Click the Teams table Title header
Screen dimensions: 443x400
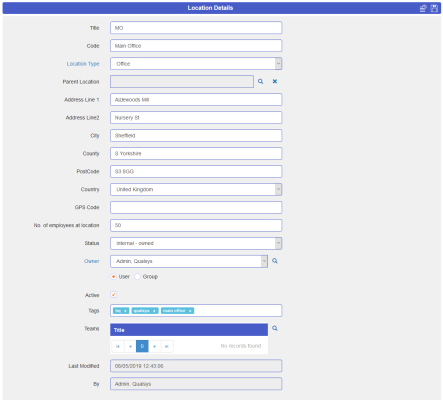[x=189, y=330]
